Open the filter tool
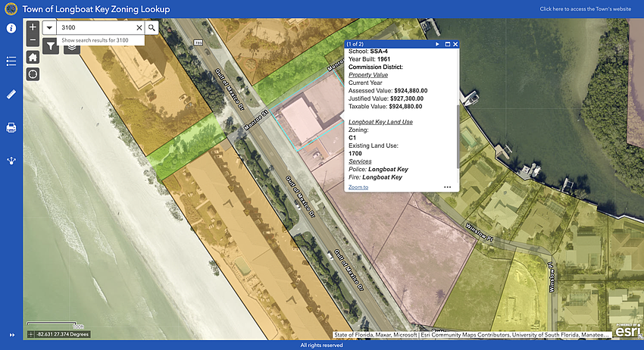Screen dimensions: 644x350 coord(51,45)
